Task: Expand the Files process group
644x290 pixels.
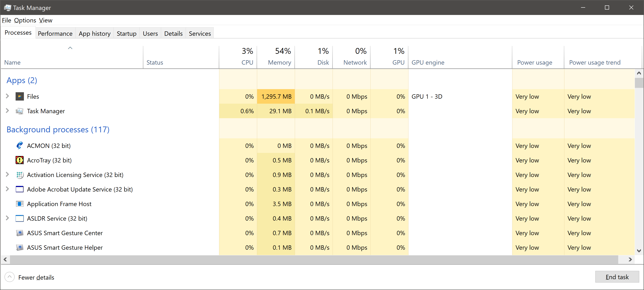Action: 7,96
